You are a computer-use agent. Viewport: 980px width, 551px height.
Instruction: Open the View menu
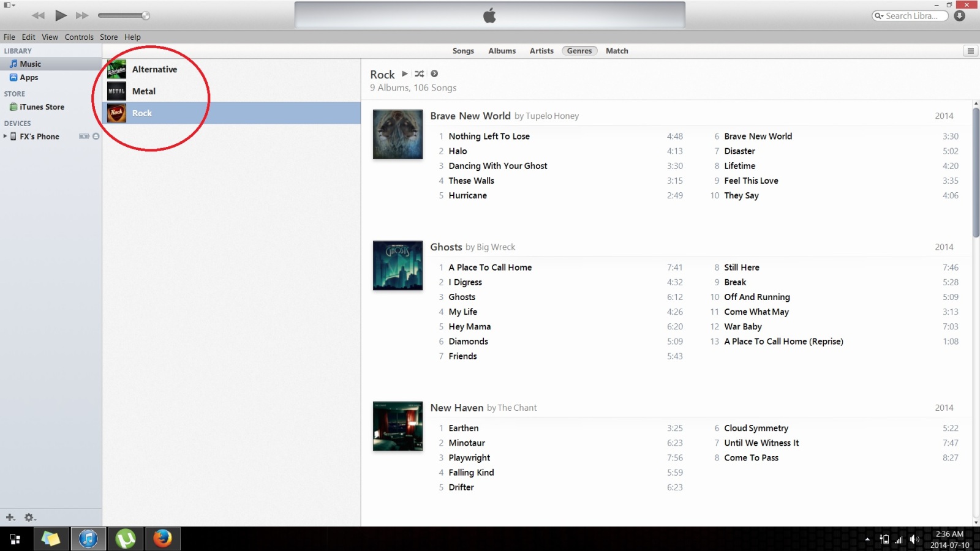click(x=50, y=37)
